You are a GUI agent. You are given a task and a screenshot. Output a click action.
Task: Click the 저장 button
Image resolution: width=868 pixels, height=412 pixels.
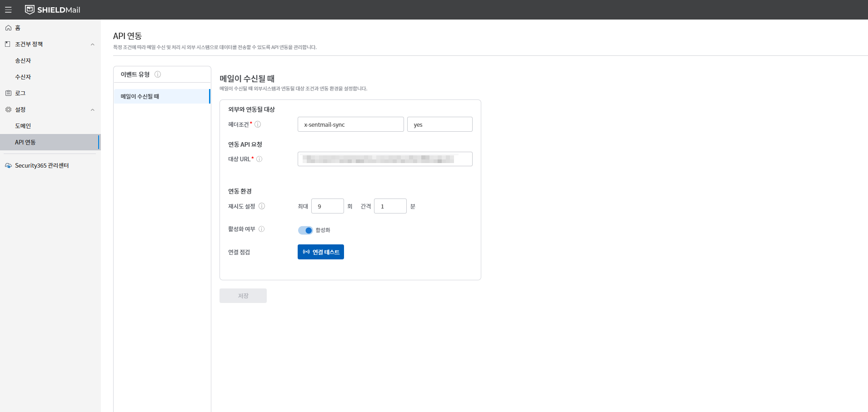[x=243, y=296]
